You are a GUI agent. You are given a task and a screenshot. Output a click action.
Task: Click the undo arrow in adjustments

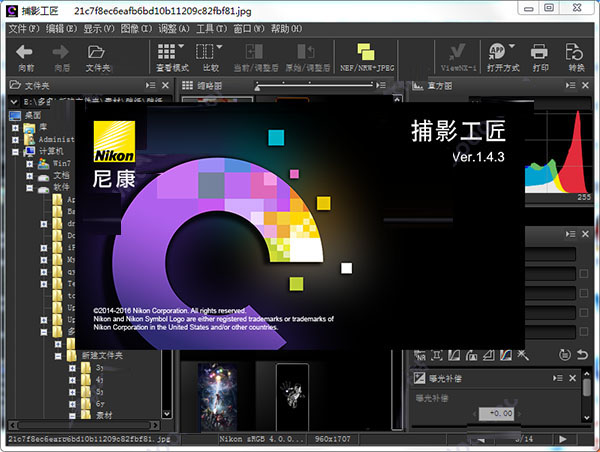(x=582, y=355)
